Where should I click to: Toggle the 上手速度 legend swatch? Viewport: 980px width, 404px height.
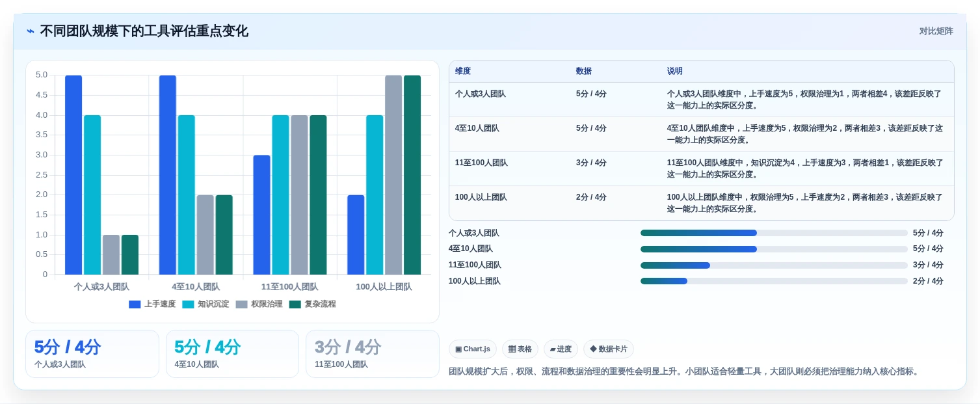[x=135, y=304]
